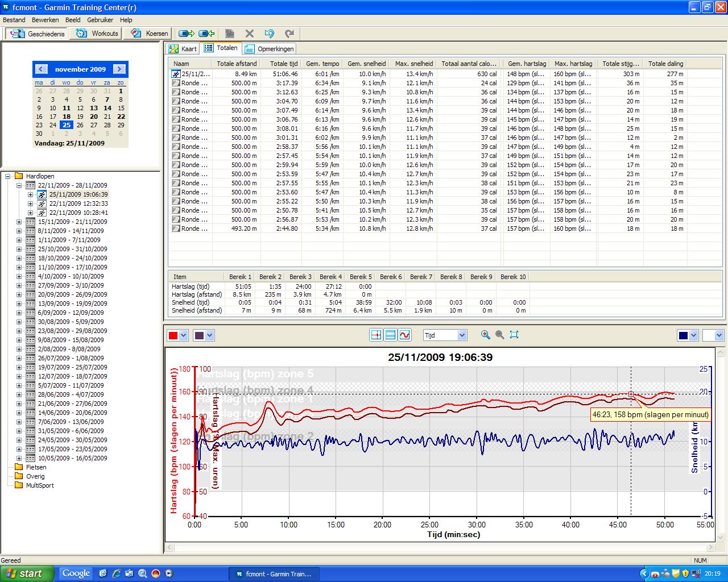The height and width of the screenshot is (582, 728).
Task: Click the november 2009 calendar header
Action: point(80,69)
